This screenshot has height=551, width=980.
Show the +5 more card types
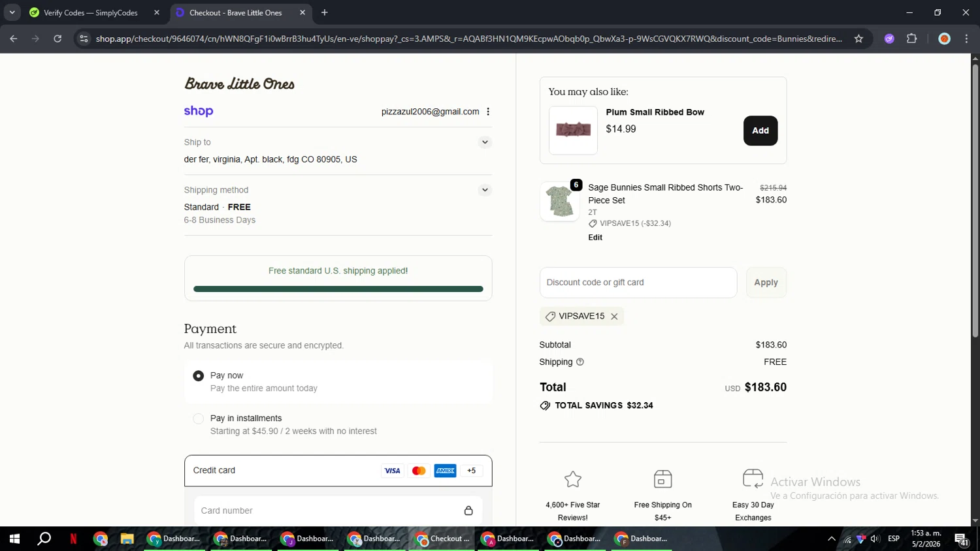(472, 471)
